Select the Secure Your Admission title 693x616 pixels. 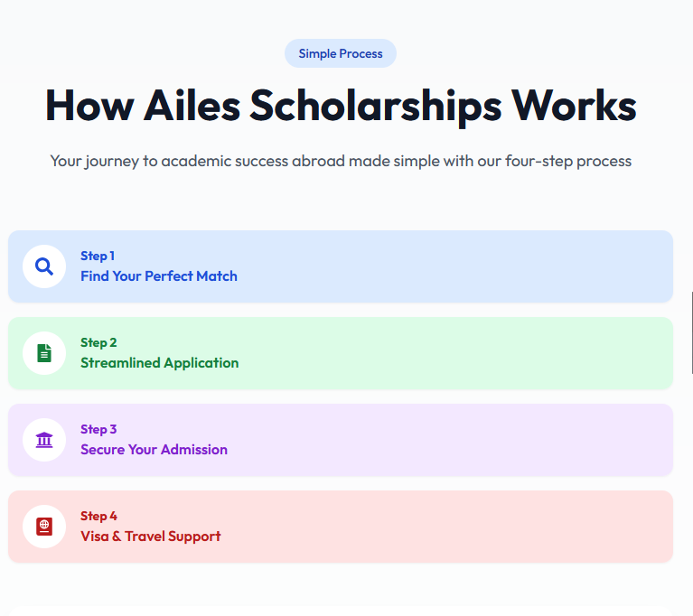(x=154, y=450)
